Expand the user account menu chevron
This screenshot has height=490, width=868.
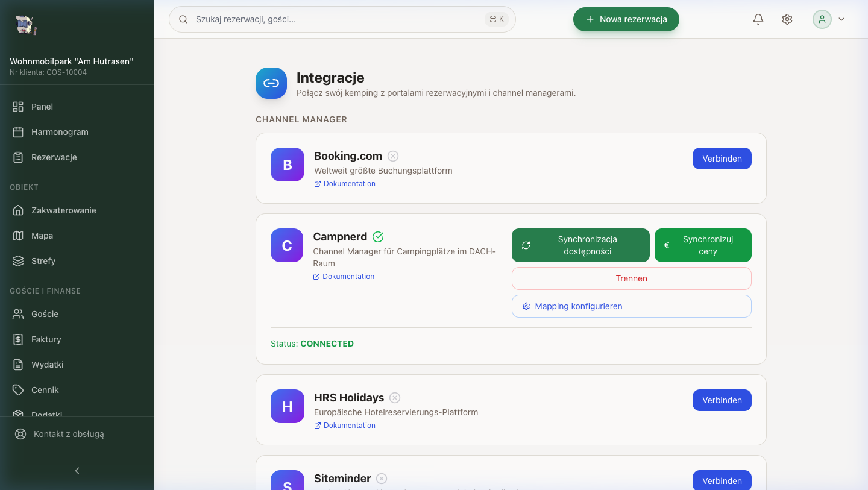coord(841,19)
